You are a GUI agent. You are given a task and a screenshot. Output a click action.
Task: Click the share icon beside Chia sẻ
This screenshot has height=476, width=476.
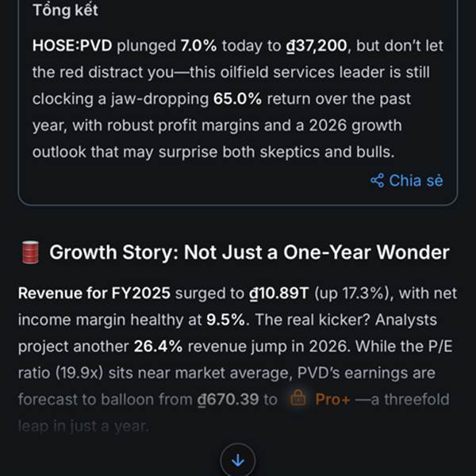378,181
